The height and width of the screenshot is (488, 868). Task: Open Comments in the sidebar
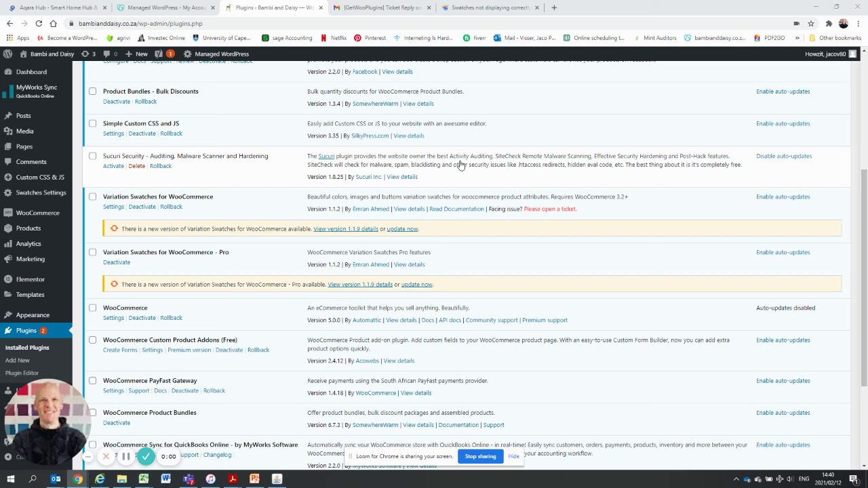[31, 162]
